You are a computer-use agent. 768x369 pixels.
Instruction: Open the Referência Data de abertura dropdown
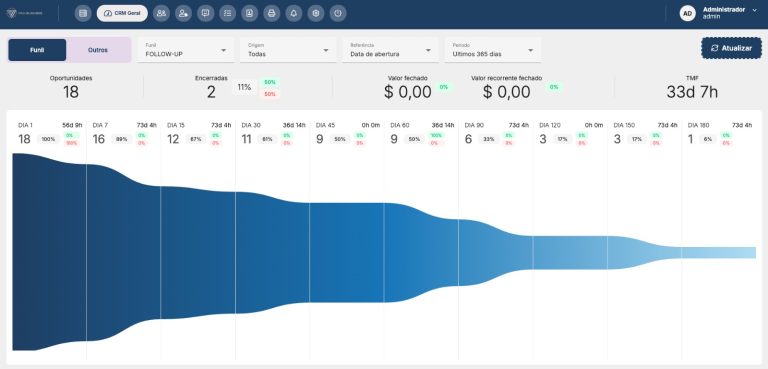[x=390, y=50]
